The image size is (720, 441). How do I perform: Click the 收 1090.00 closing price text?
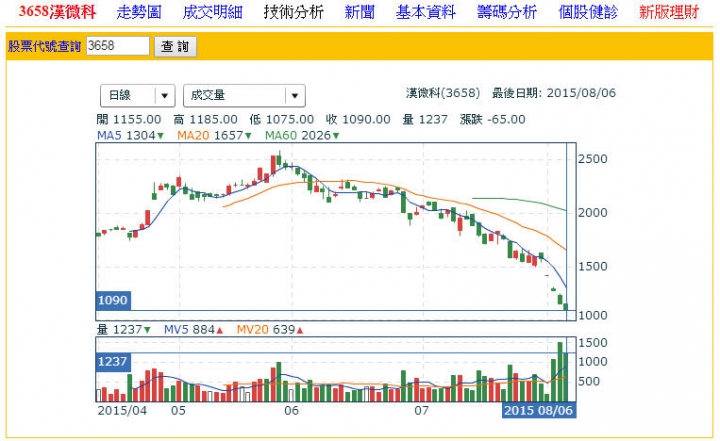358,120
